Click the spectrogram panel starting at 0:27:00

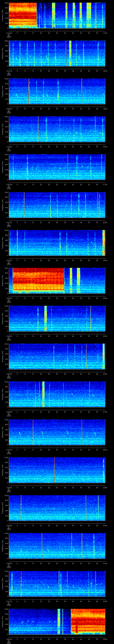(x=57, y=432)
